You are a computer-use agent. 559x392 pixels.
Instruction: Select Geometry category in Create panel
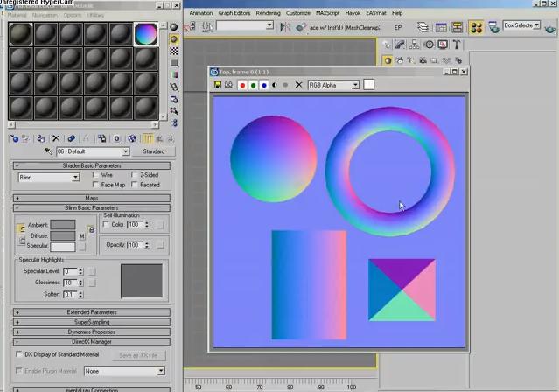point(388,60)
